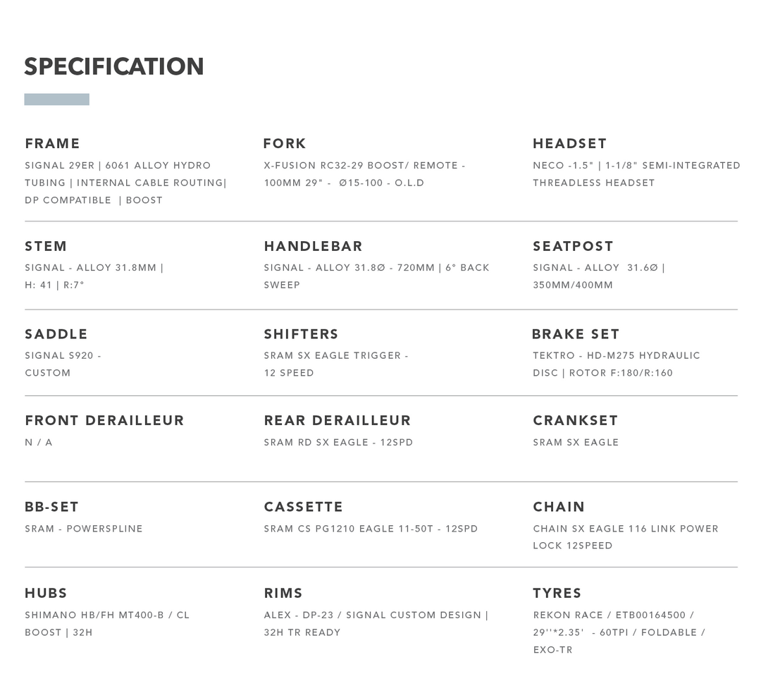This screenshot has height=700, width=761.
Task: Click the blue-grey accent bar under the title
Action: pyautogui.click(x=56, y=99)
